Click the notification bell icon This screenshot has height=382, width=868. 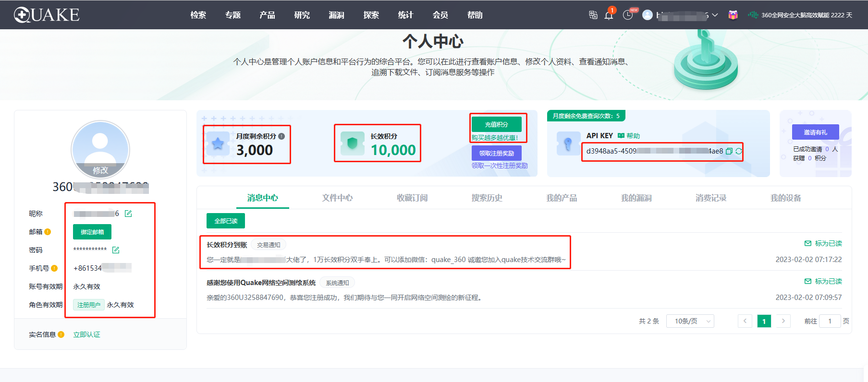click(x=609, y=15)
